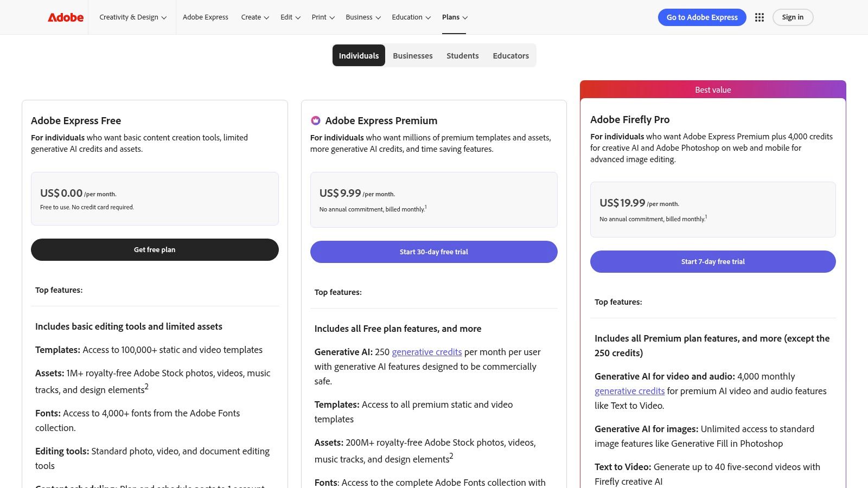The image size is (868, 488).
Task: Select Adobe Express in the navigation bar
Action: tap(205, 17)
